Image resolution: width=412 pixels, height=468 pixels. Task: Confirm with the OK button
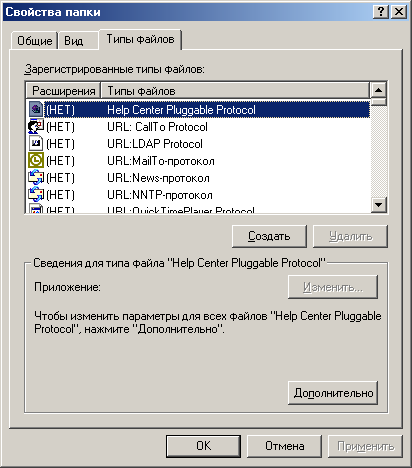tap(203, 446)
